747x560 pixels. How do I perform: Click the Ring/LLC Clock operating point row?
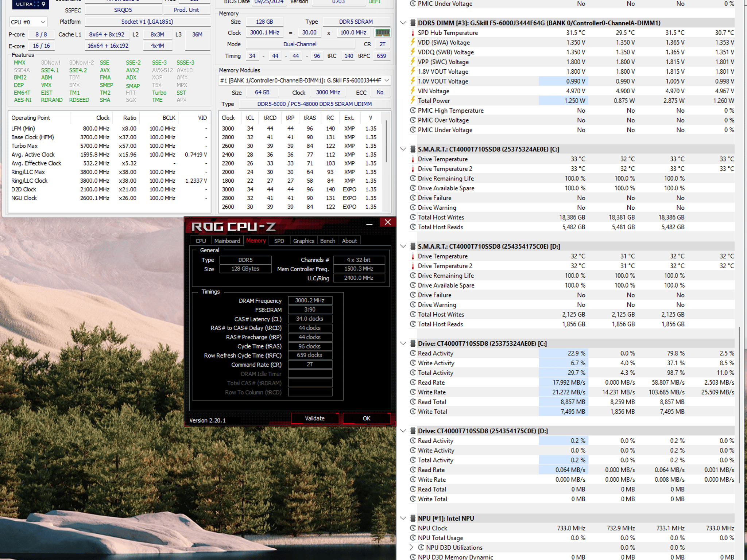109,181
